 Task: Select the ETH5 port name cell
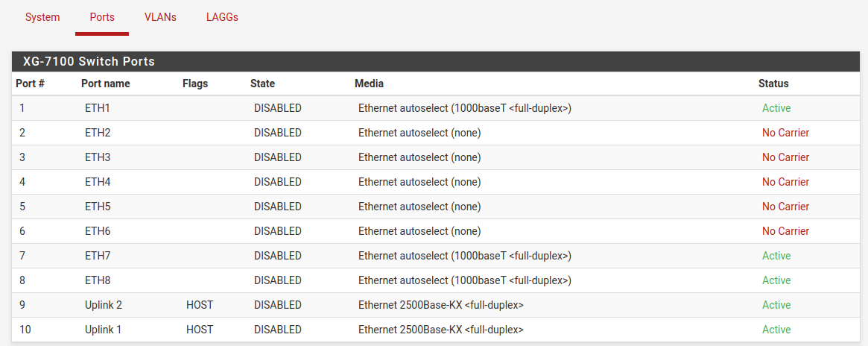(98, 207)
